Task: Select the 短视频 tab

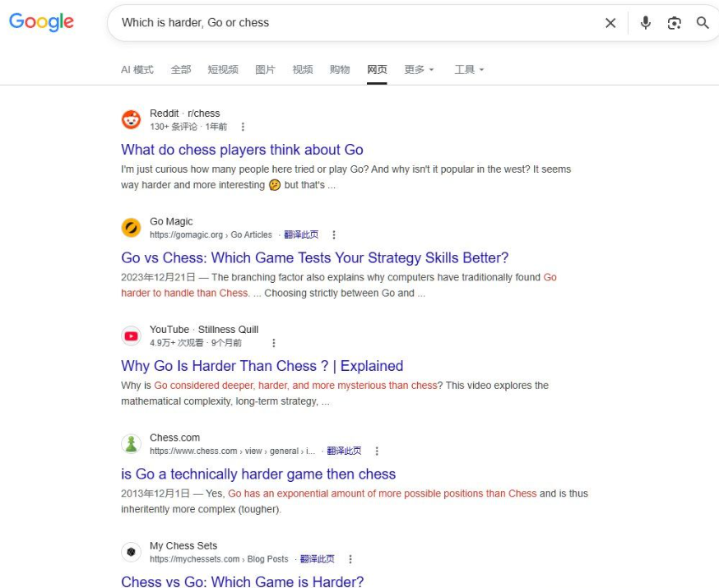Action: [x=223, y=70]
